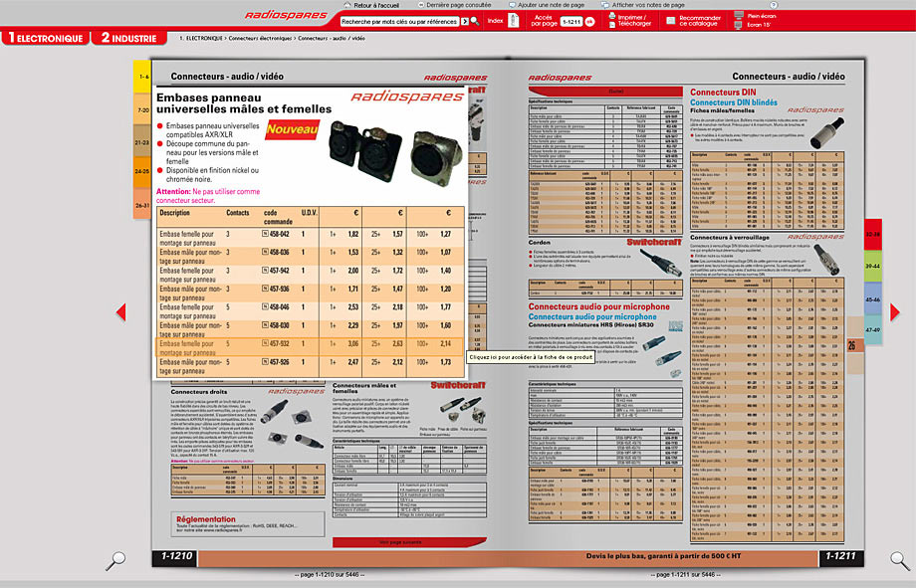Select the 21-23 section tab
Screen dimensions: 916x588
coord(142,142)
